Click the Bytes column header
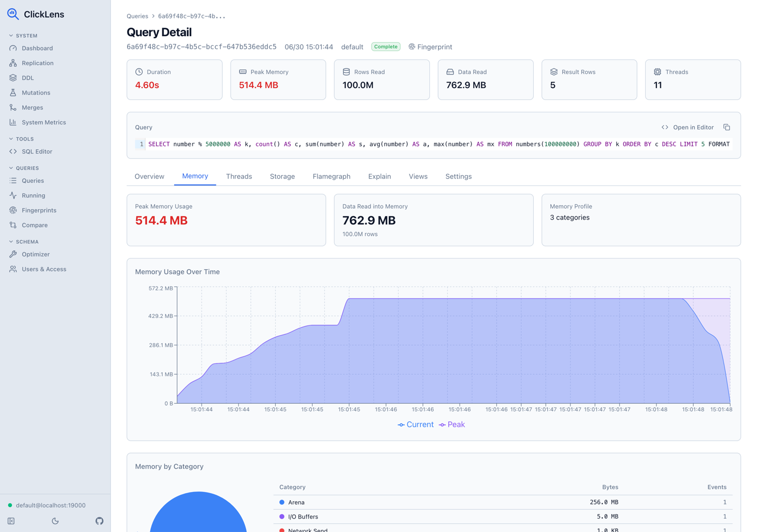The image size is (757, 532). coord(610,487)
